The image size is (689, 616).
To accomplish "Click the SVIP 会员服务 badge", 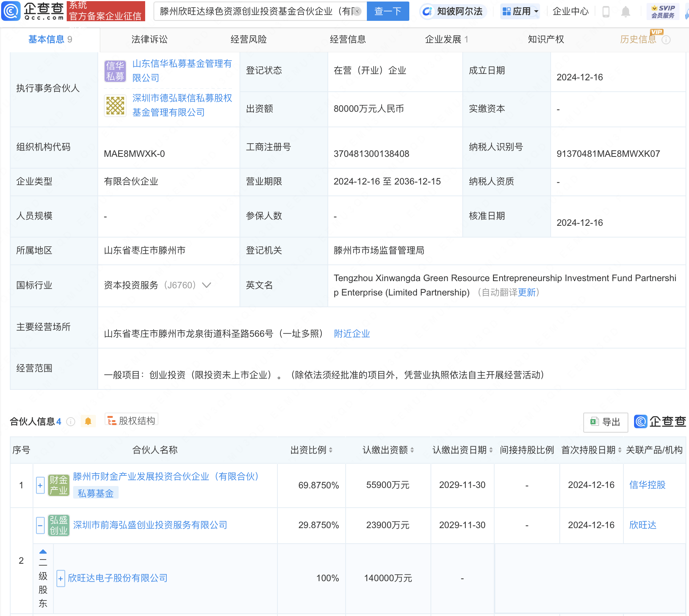I will click(x=662, y=11).
